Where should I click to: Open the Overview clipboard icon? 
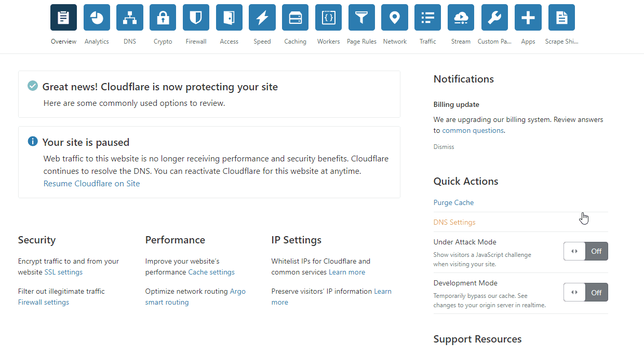(x=63, y=18)
